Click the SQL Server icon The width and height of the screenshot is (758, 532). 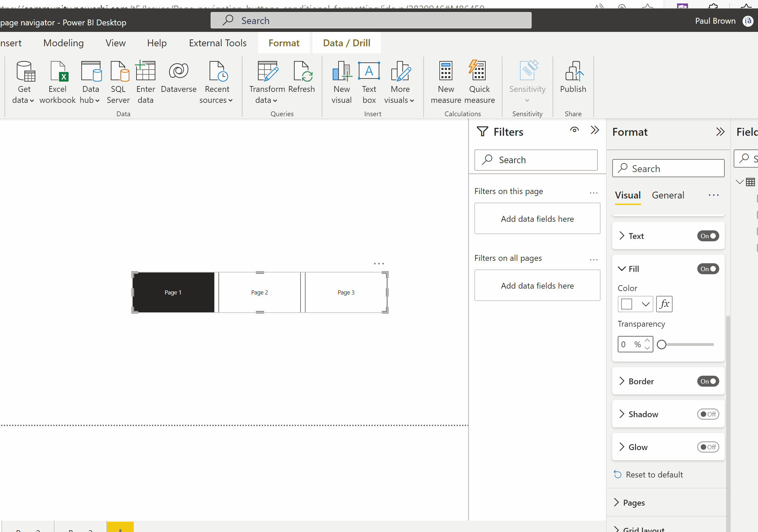point(118,82)
